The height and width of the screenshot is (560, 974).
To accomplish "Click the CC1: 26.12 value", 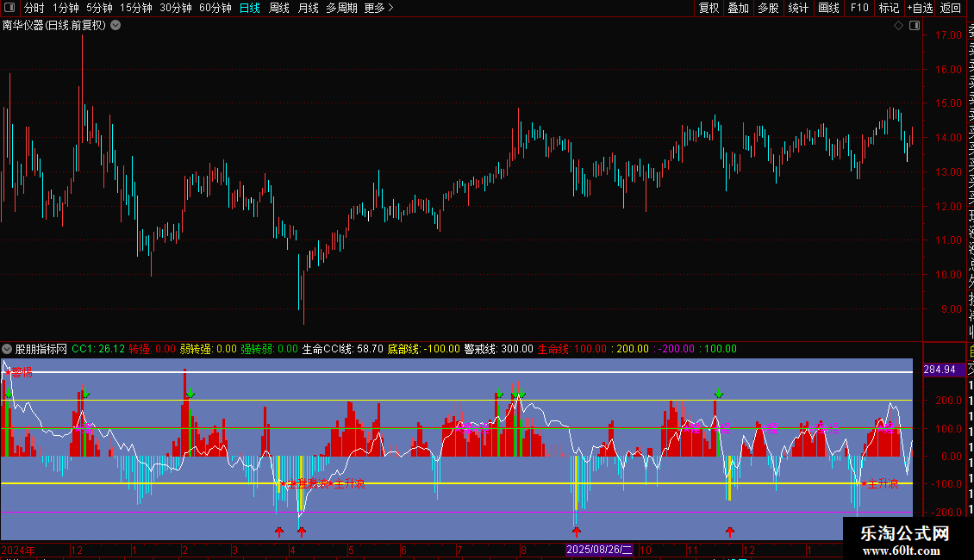I will 98,349.
